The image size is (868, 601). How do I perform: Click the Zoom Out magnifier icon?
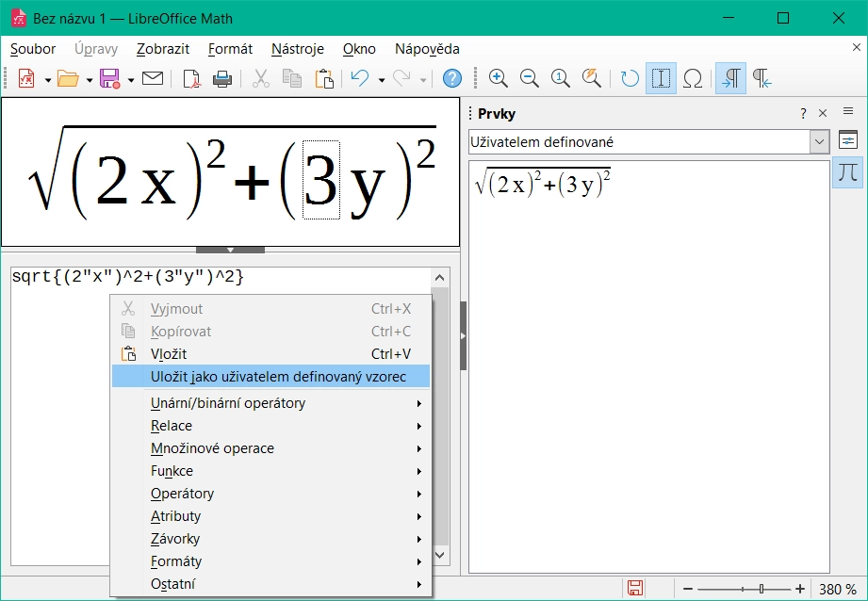click(530, 79)
